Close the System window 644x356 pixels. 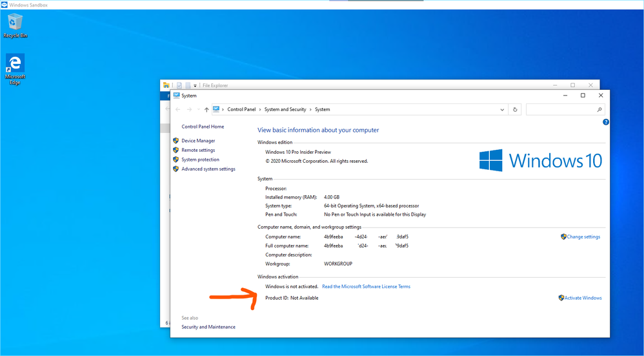point(601,96)
